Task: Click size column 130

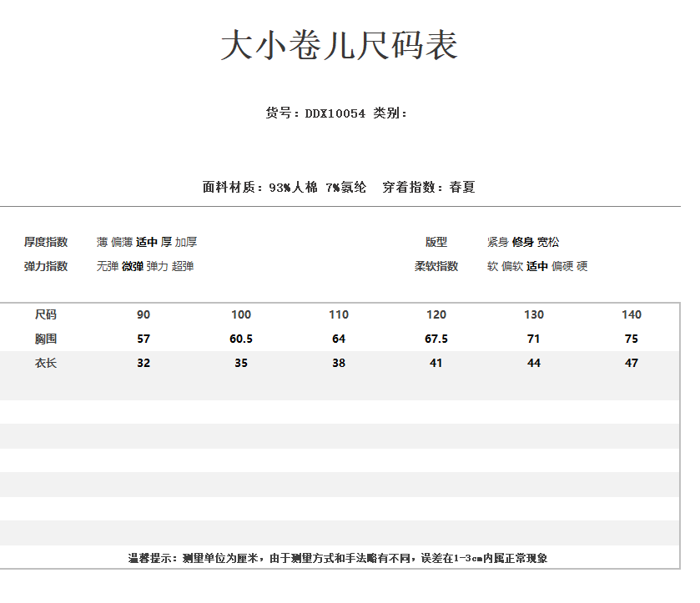Action: click(x=534, y=314)
